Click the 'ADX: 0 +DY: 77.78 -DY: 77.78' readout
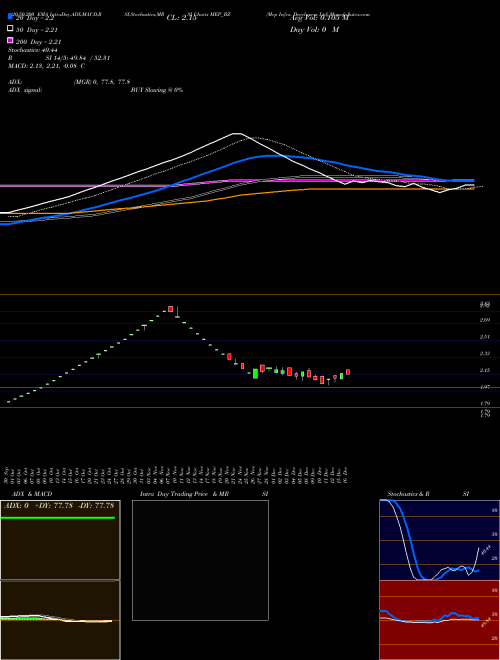 coord(59,506)
